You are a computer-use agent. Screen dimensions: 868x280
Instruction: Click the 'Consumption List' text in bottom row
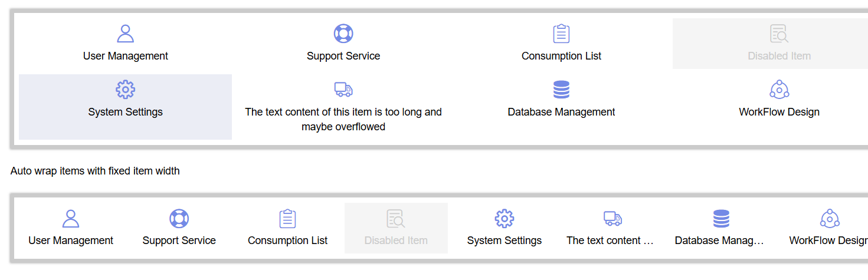click(287, 241)
